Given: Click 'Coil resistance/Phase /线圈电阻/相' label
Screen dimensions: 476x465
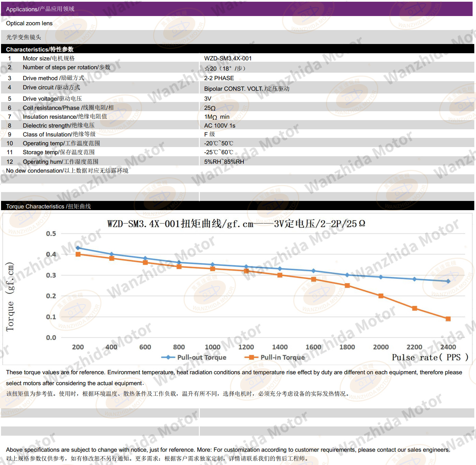Looking at the screenshot, I should [68, 107].
